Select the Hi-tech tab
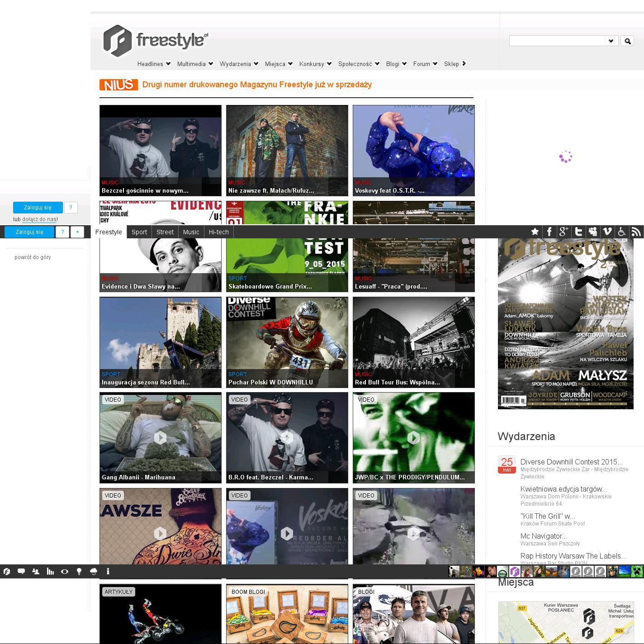Image resolution: width=644 pixels, height=644 pixels. (218, 232)
